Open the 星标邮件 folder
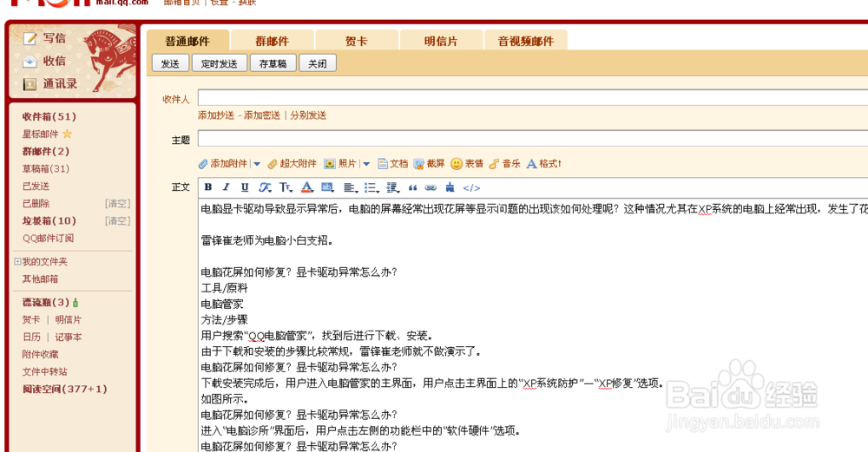Image resolution: width=868 pixels, height=452 pixels. click(x=41, y=134)
